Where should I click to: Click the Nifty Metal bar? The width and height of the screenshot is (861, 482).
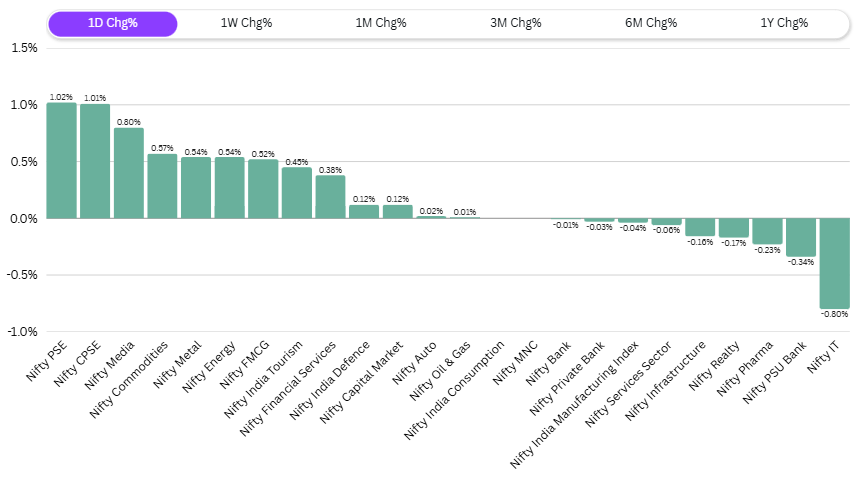click(x=196, y=188)
